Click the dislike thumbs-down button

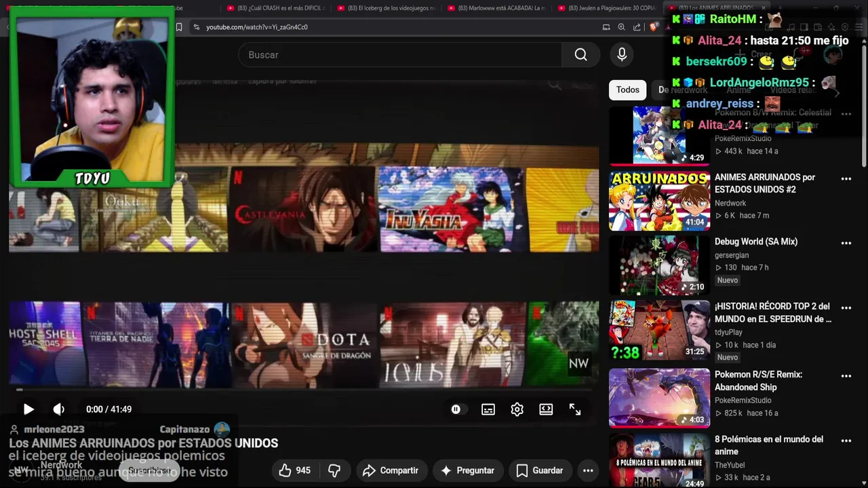coord(334,470)
